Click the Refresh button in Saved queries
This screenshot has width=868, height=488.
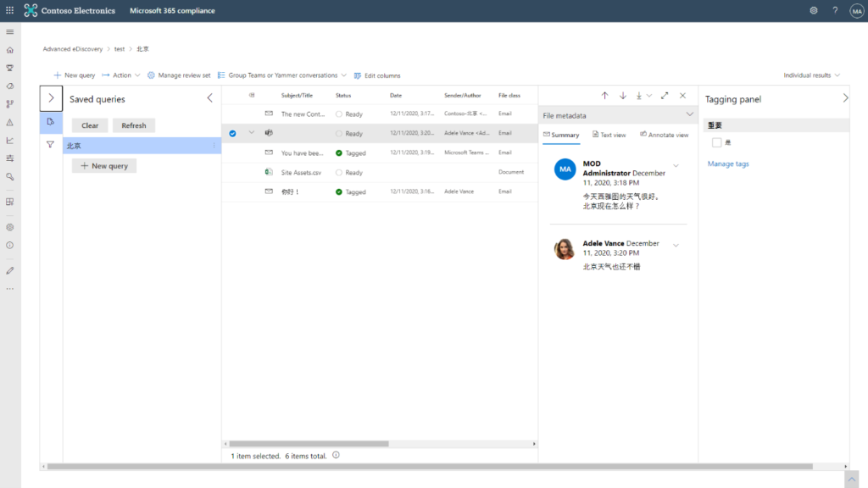(x=134, y=125)
